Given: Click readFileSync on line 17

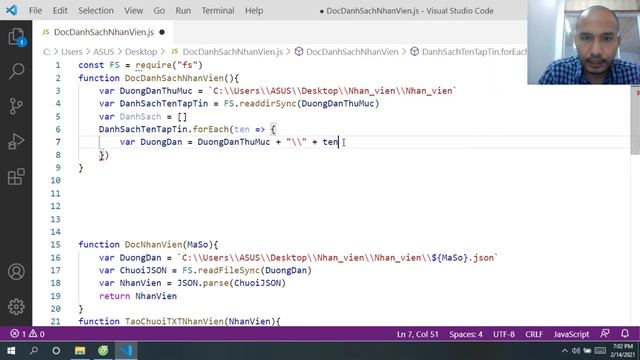Looking at the screenshot, I should pos(229,270).
